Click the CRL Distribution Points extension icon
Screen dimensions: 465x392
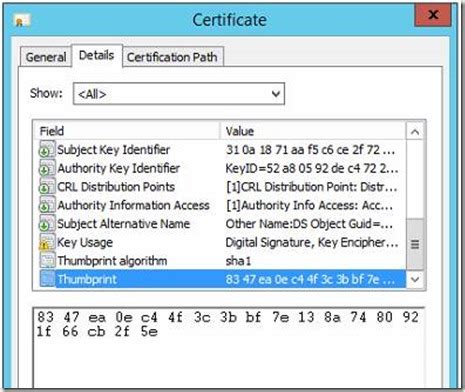click(x=47, y=187)
